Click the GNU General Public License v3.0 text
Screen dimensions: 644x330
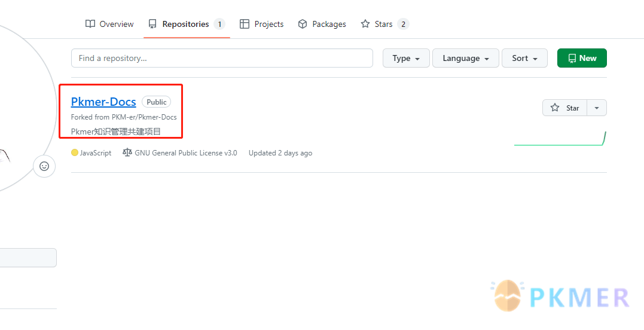click(x=186, y=152)
